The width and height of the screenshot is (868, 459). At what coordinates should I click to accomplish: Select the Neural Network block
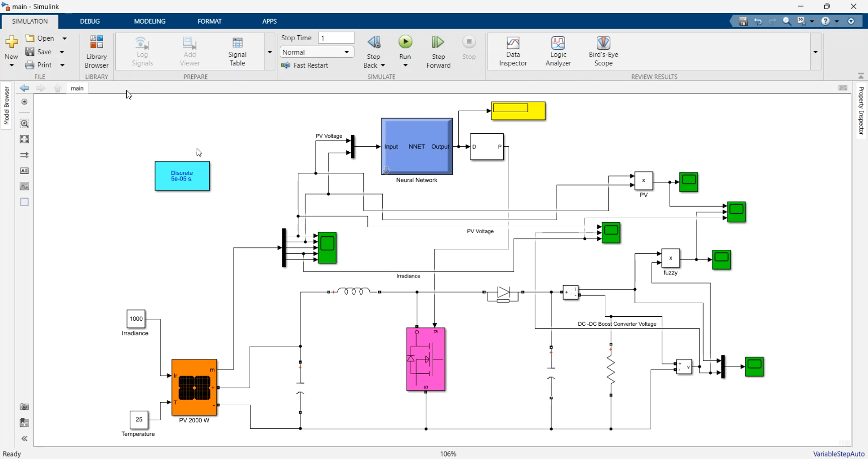click(417, 146)
